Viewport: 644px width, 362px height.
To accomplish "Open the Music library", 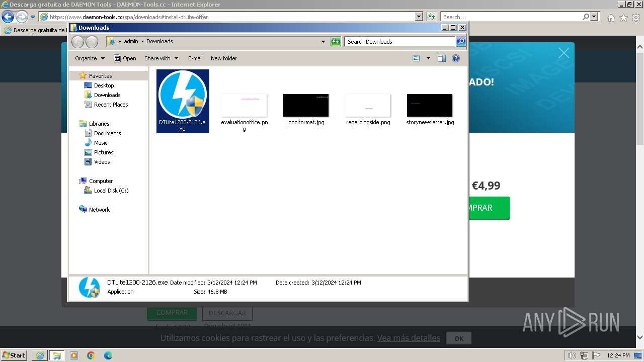I will 101,143.
